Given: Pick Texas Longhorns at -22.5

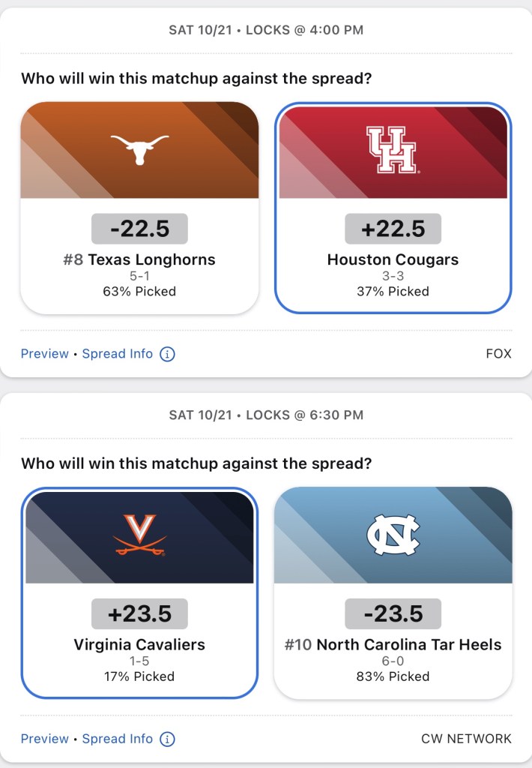Looking at the screenshot, I should (139, 259).
